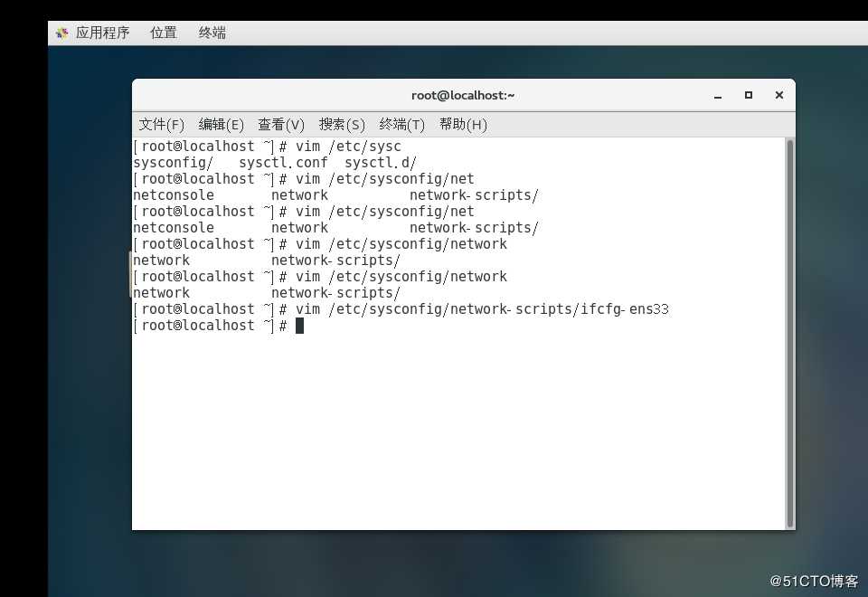Click 'sysctl.conf' in completion list
The height and width of the screenshot is (597, 868).
point(283,163)
